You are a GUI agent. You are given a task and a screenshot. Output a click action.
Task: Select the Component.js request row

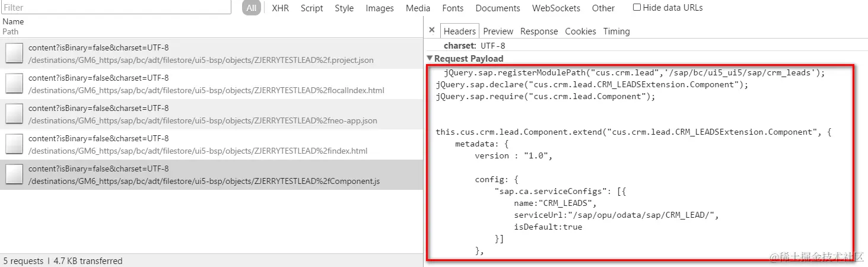coord(212,175)
